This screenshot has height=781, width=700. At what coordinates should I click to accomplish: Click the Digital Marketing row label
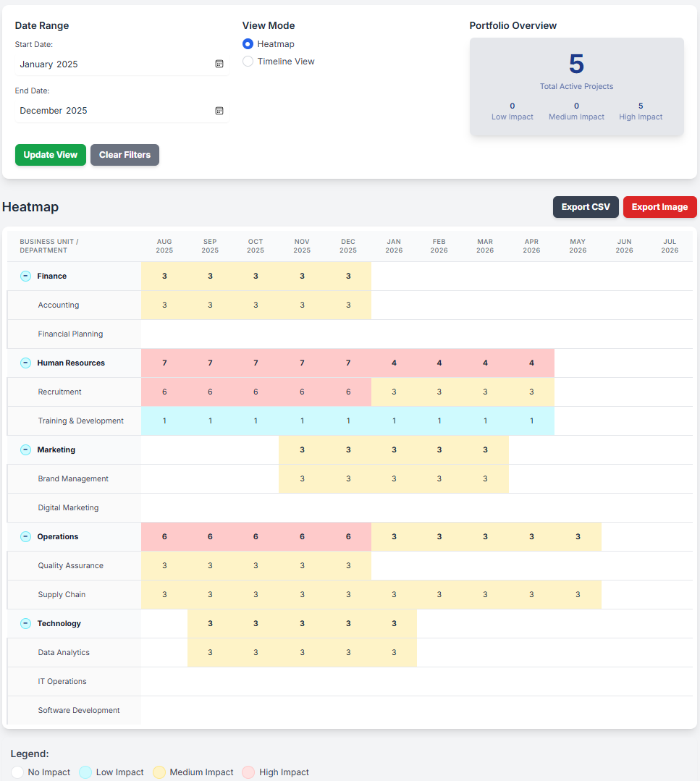[68, 507]
